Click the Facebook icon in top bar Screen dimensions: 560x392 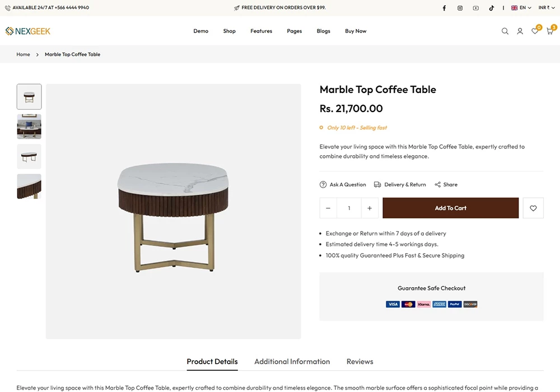click(x=444, y=8)
